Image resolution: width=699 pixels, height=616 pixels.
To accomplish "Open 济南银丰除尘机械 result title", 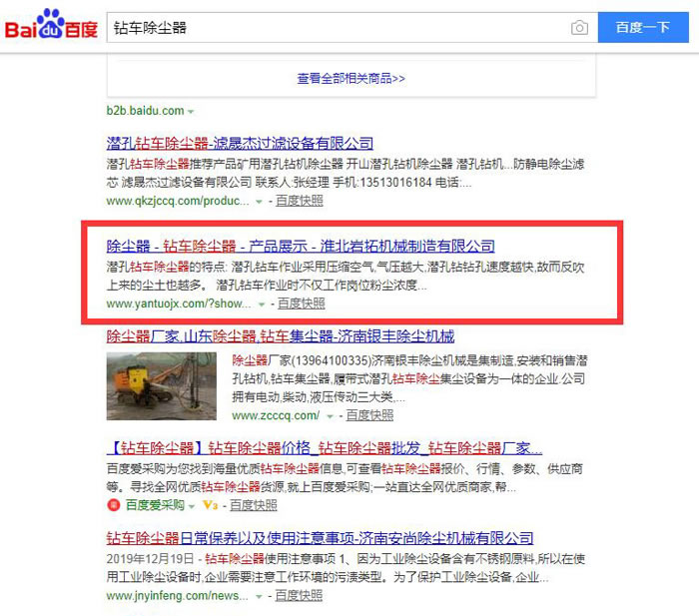I will coord(281,335).
